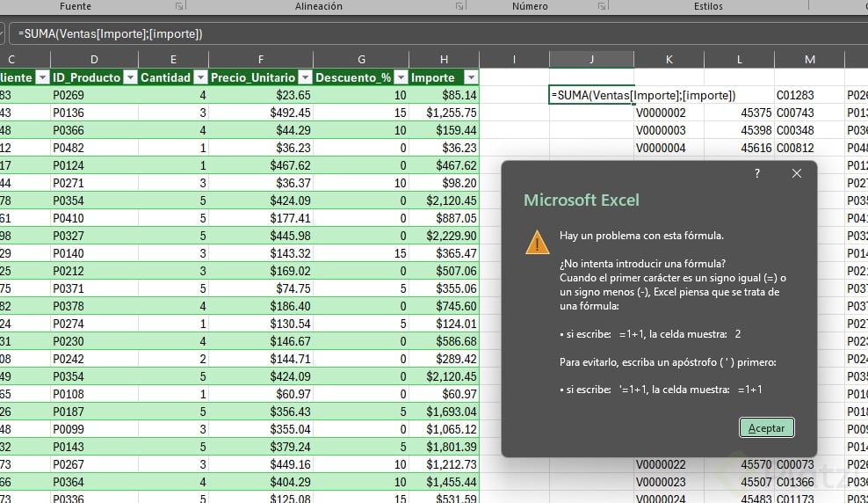Screen dimensions: 868x503
Task: Click the warning triangle icon
Action: 537,243
